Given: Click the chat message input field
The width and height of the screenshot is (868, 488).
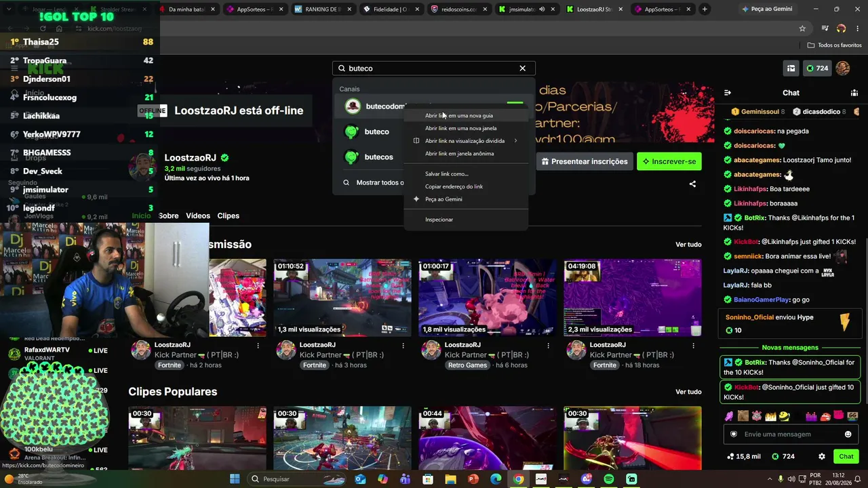Looking at the screenshot, I should [x=790, y=434].
